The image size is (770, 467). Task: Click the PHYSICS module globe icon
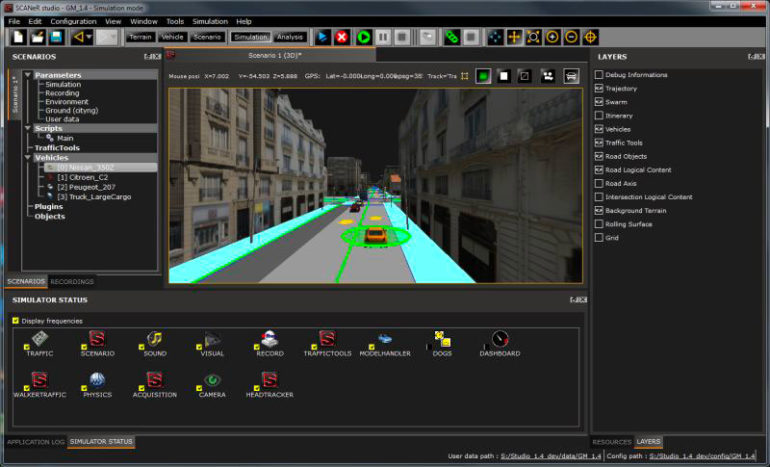97,380
